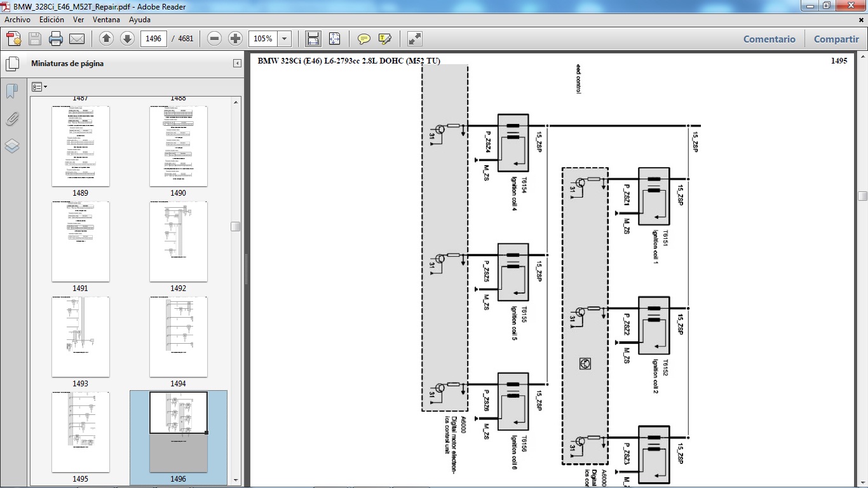Screen dimensions: 868x488
Task: Click the zoom percentage field showing 105%
Action: [263, 39]
